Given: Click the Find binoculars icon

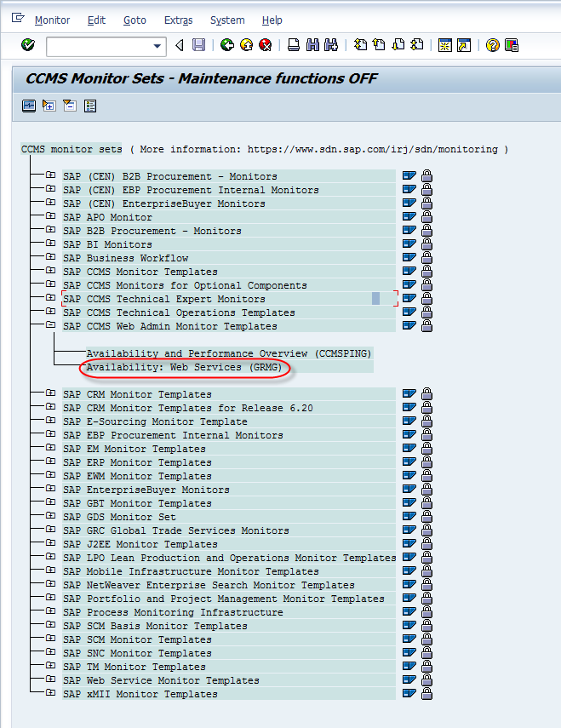Looking at the screenshot, I should click(312, 45).
